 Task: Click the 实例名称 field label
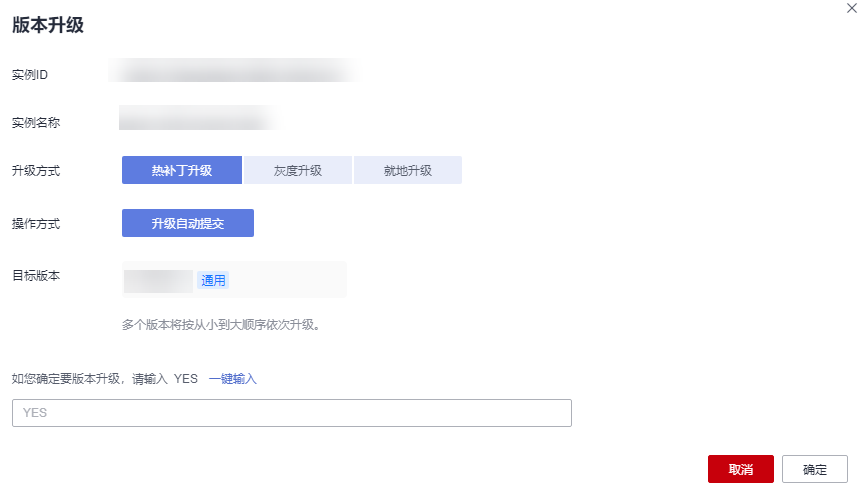click(36, 123)
